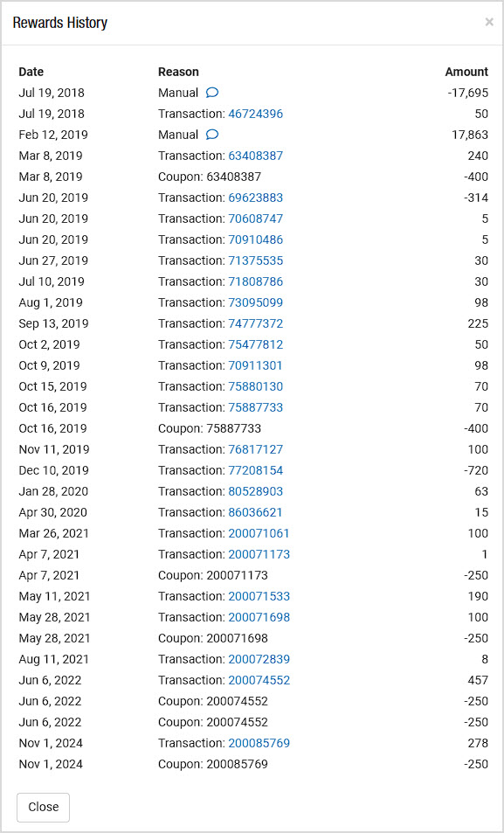This screenshot has height=833, width=504.
Task: Dismiss dialog with the X icon
Action: point(489,23)
